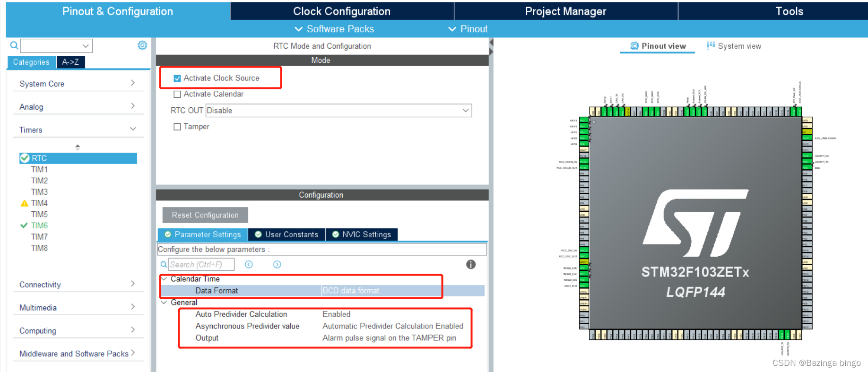Select the Categories tab
The image size is (868, 372).
[x=31, y=62]
